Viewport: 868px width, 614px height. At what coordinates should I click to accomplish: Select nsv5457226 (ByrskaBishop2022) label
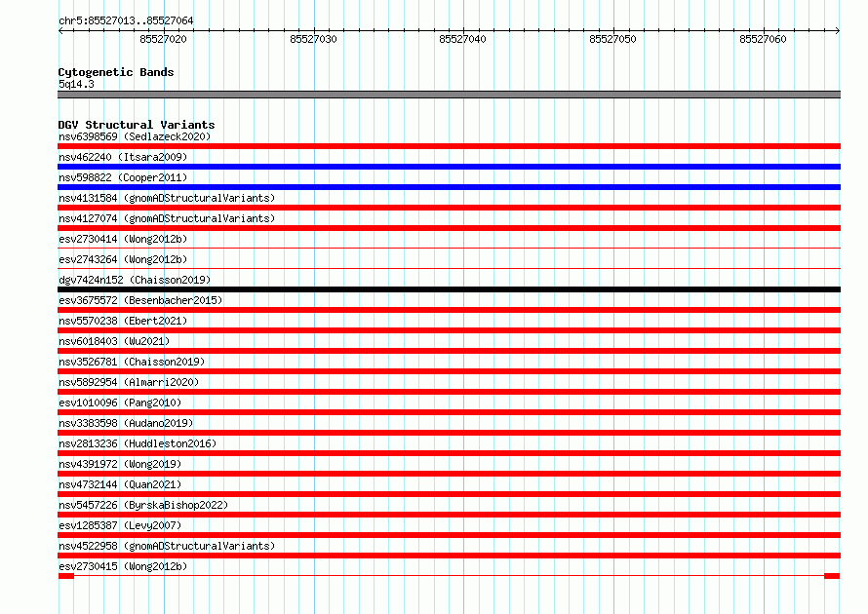pyautogui.click(x=143, y=505)
